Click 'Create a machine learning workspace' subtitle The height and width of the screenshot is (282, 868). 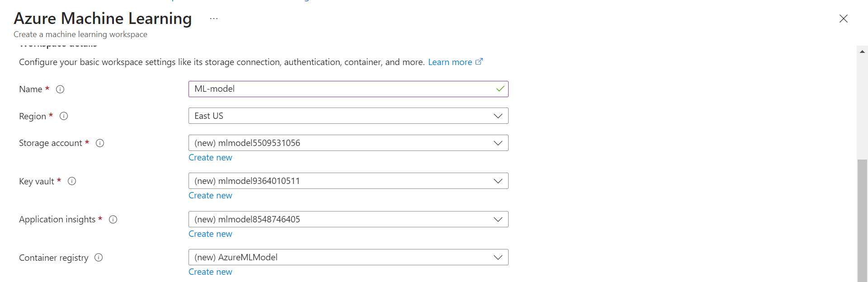click(80, 34)
